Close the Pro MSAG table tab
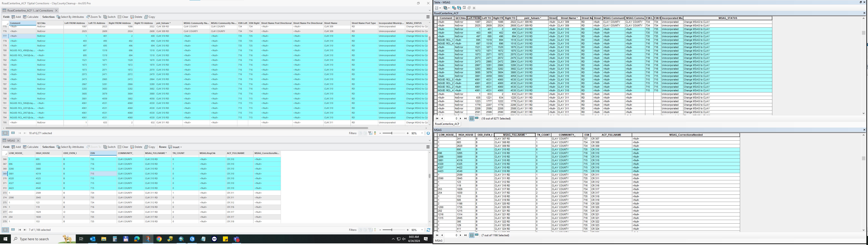Image resolution: width=868 pixels, height=245 pixels. 18,141
